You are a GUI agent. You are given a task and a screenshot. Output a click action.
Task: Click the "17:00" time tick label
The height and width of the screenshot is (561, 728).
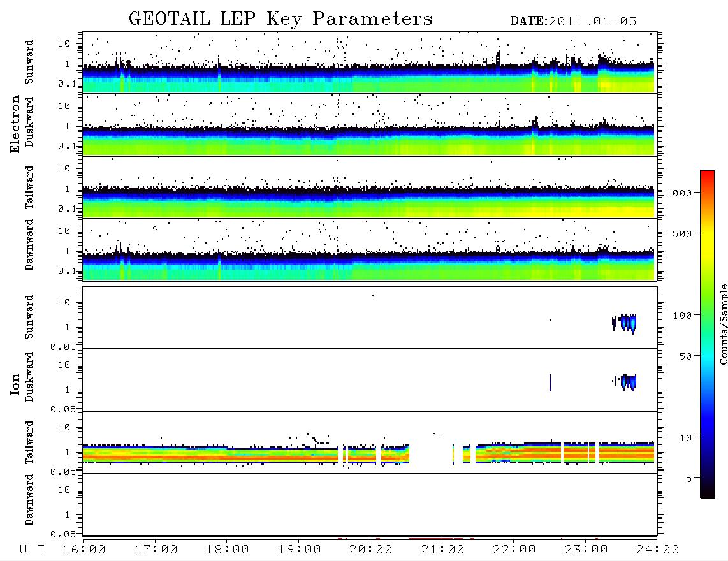point(156,550)
